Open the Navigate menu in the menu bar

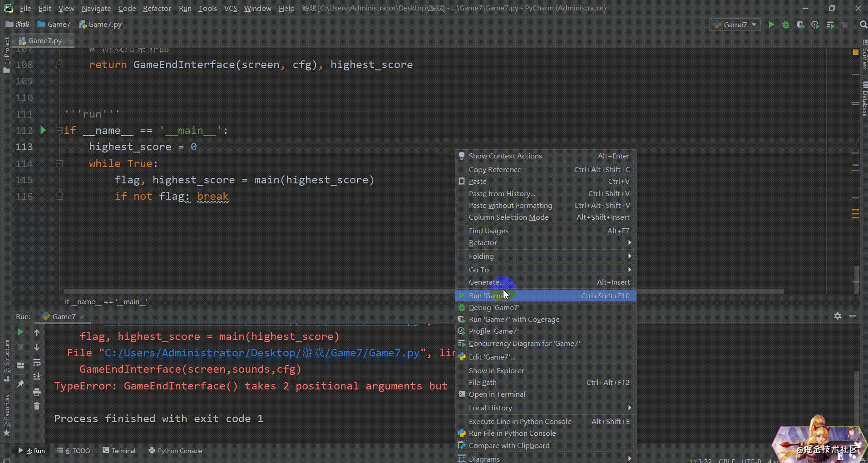(96, 8)
